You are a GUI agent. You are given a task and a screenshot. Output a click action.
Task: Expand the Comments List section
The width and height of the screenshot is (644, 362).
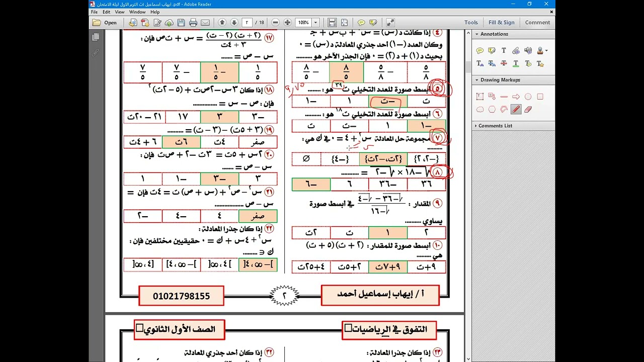(513, 126)
